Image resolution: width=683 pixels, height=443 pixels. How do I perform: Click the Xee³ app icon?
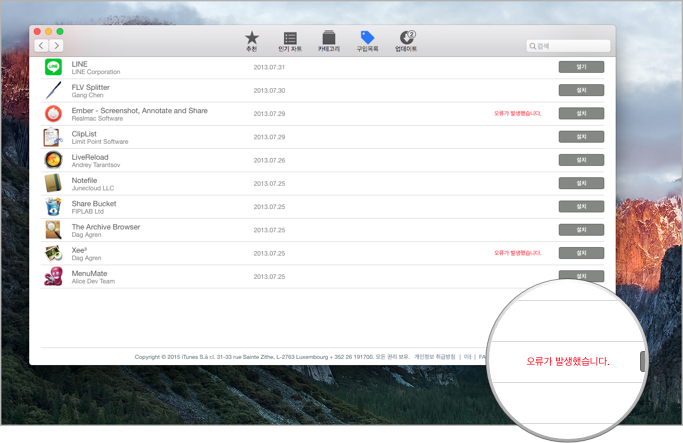click(53, 253)
